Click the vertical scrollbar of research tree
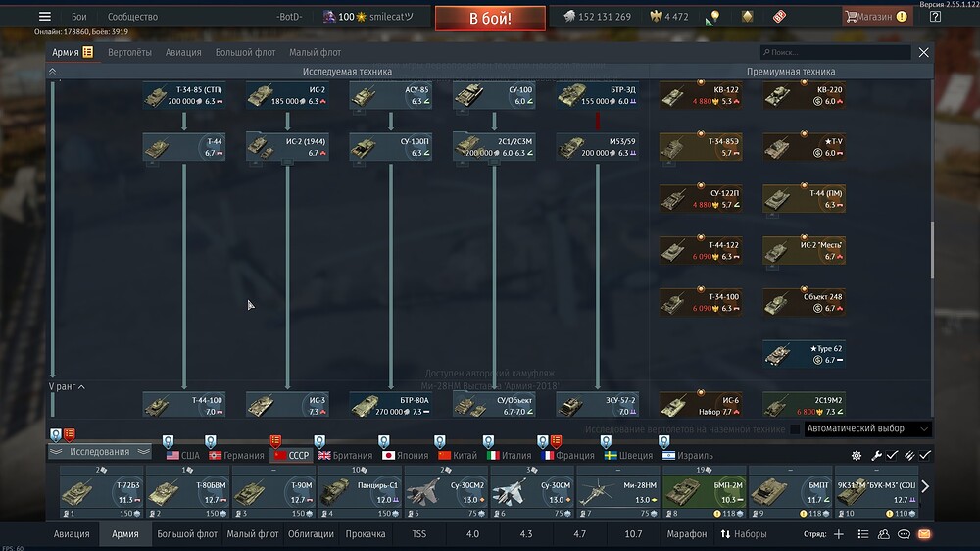This screenshot has height=551, width=980. point(932,250)
